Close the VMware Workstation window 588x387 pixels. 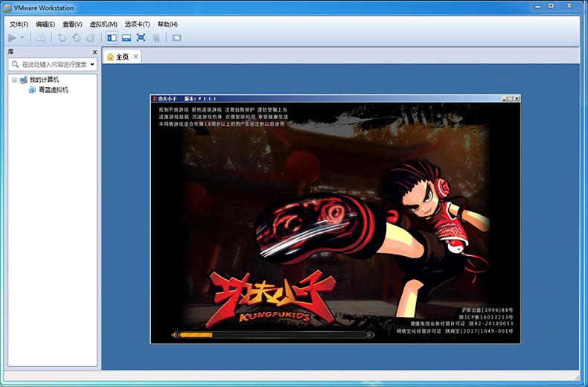569,6
